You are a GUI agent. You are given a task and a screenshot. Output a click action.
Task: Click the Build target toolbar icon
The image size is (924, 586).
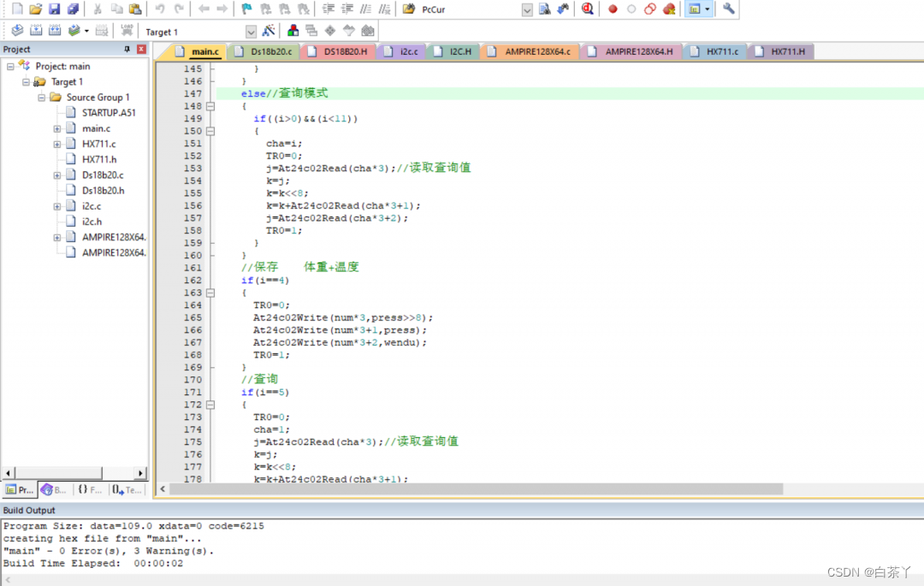coord(36,31)
